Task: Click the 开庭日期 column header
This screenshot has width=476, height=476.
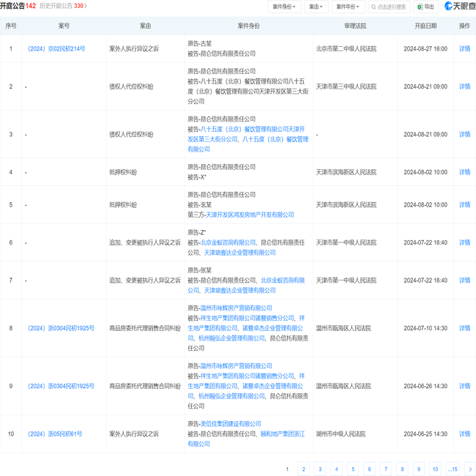Action: pos(425,26)
